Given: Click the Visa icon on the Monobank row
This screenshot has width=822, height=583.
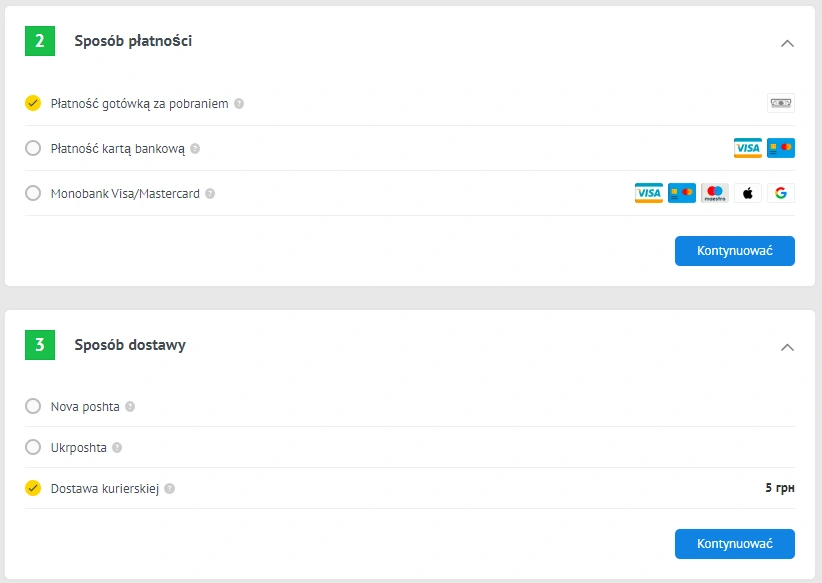Looking at the screenshot, I should pos(649,193).
